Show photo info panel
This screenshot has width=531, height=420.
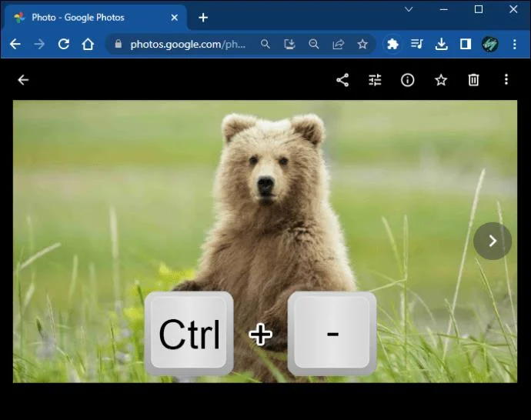point(407,80)
